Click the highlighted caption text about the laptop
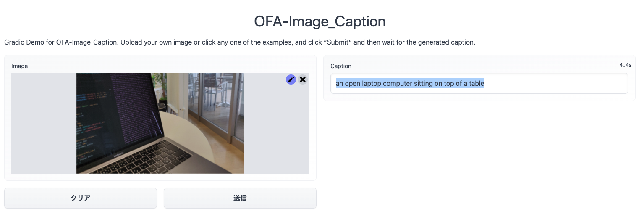 click(410, 84)
